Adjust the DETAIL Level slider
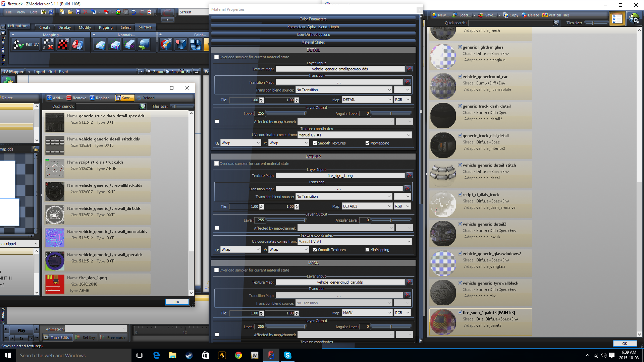The width and height of the screenshot is (644, 362). (x=305, y=114)
